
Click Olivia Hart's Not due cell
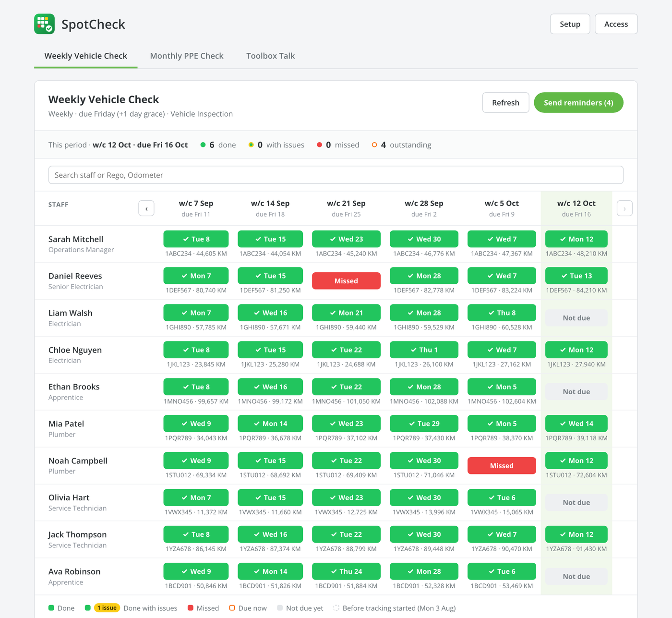(x=576, y=503)
